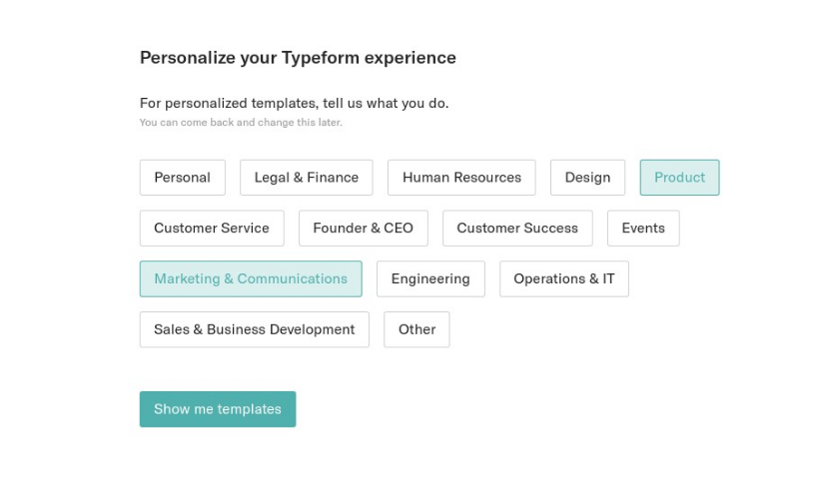Pick the Other option
The image size is (814, 504).
tap(416, 329)
